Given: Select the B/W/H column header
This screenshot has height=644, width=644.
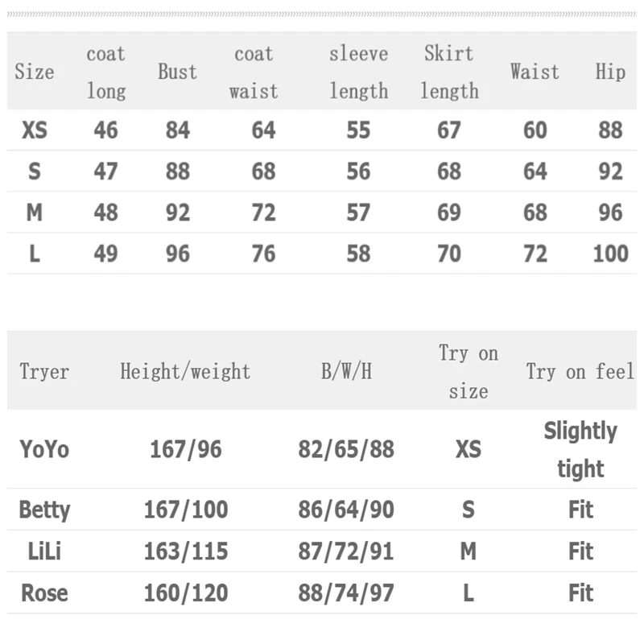Looking at the screenshot, I should point(346,372).
